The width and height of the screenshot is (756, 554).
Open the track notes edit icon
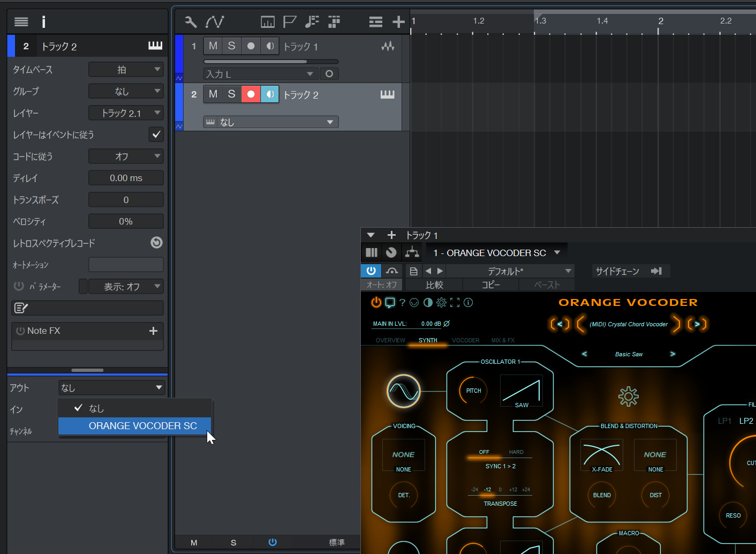point(21,308)
